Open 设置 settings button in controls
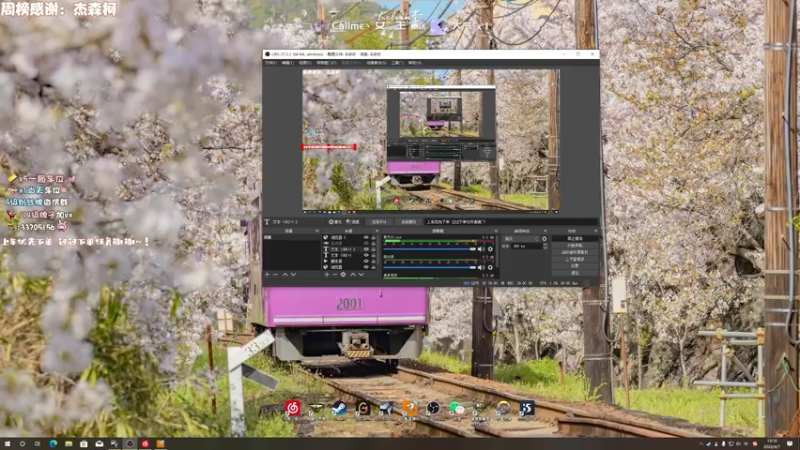This screenshot has height=450, width=800. 574,266
